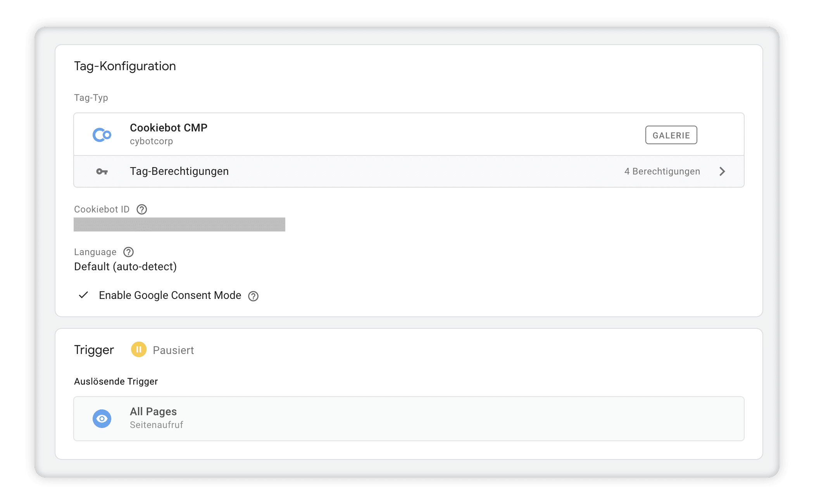The height and width of the screenshot is (504, 814).
Task: Open the All Pages trigger entry
Action: coord(409,419)
